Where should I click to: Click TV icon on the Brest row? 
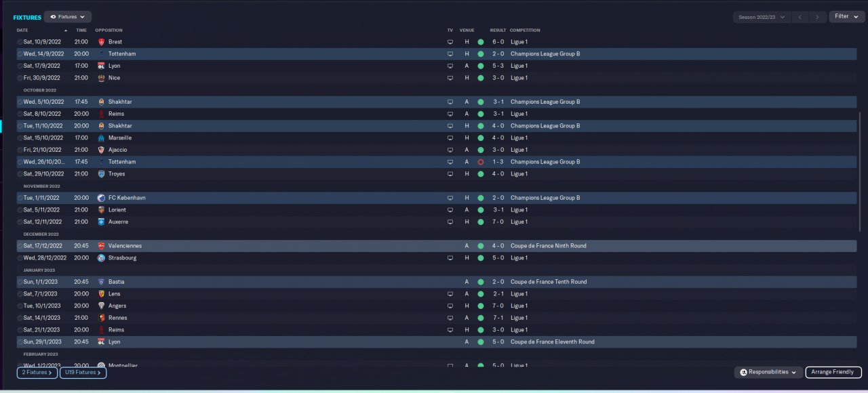point(450,42)
